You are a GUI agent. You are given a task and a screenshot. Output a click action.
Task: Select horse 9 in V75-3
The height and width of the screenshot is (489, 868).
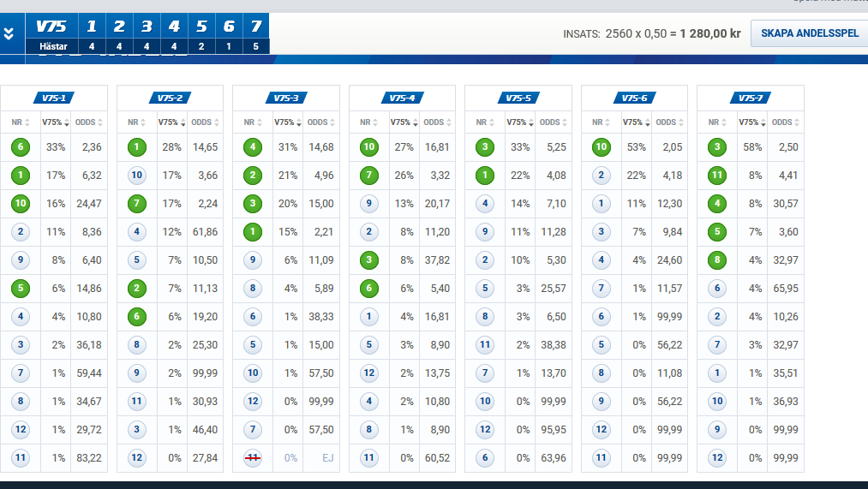(253, 260)
